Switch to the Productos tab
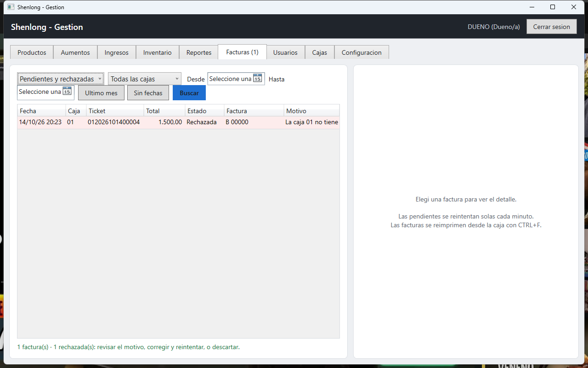Screen dimensions: 588x368 pyautogui.click(x=32, y=52)
